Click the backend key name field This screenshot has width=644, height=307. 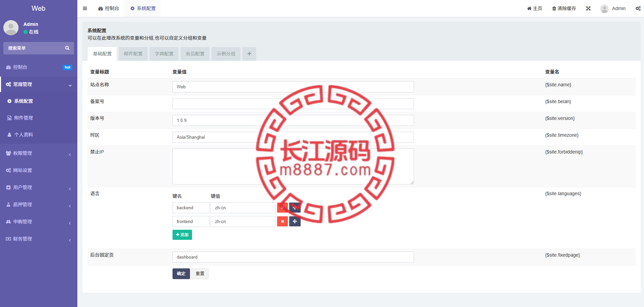click(x=191, y=208)
